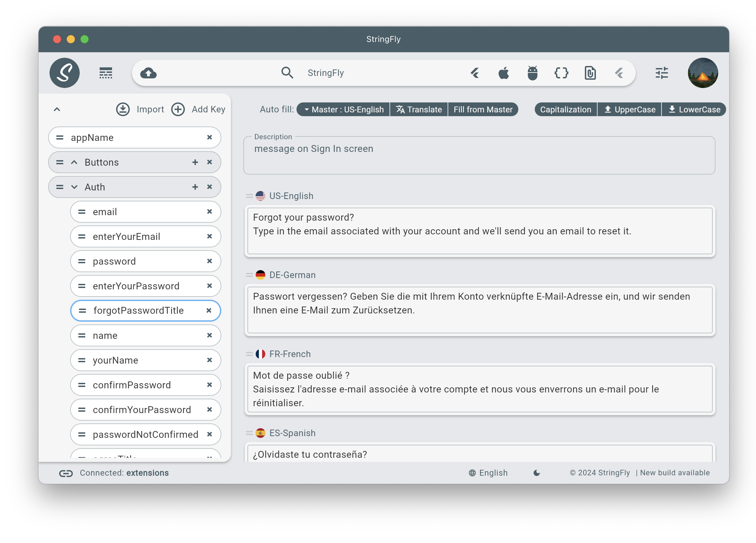756x543 pixels.
Task: Click the DE-German translation text box
Action: click(480, 310)
